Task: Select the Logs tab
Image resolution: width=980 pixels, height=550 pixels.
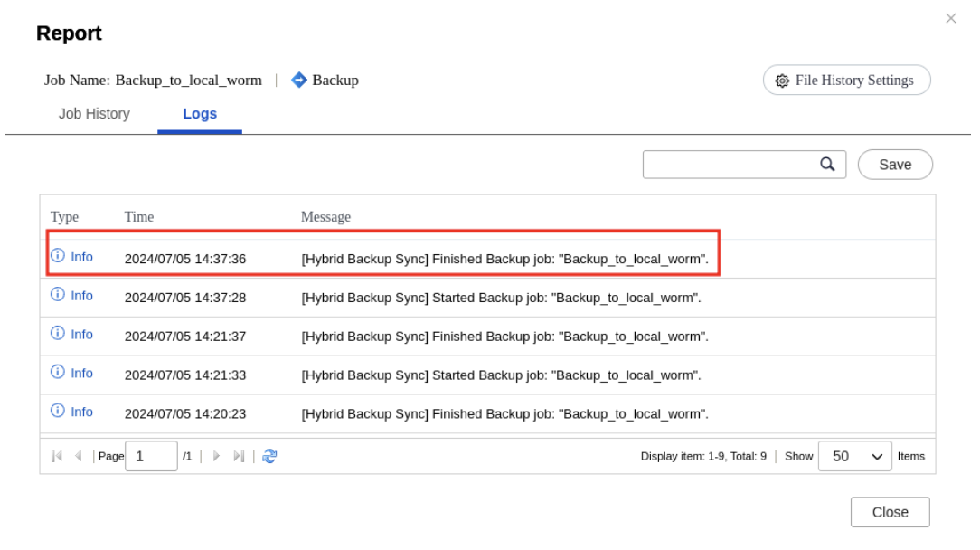Action: pos(200,114)
